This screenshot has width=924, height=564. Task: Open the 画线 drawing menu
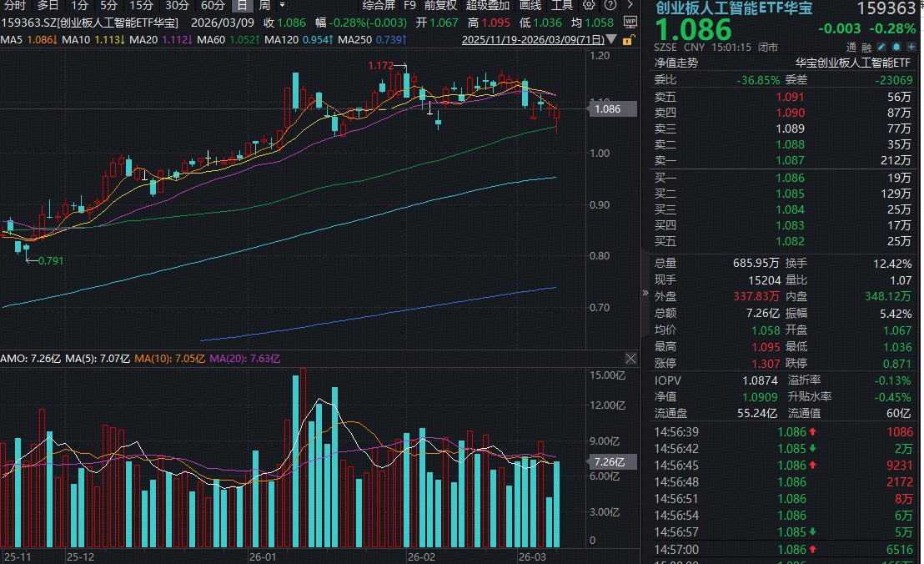530,5
